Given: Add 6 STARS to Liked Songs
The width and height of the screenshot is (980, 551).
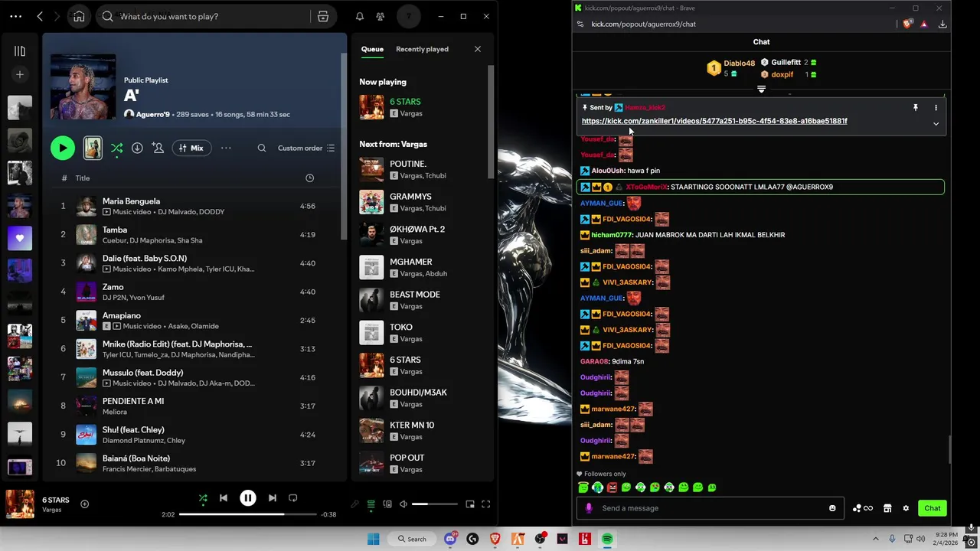Looking at the screenshot, I should tap(85, 504).
